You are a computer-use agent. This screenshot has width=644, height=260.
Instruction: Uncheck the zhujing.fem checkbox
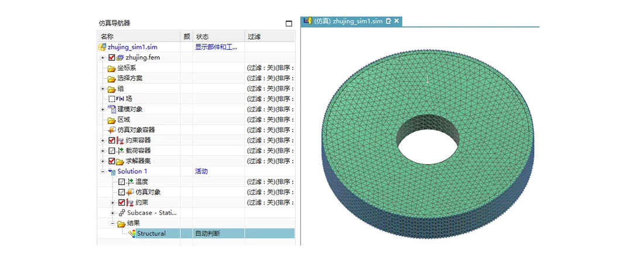pos(112,57)
